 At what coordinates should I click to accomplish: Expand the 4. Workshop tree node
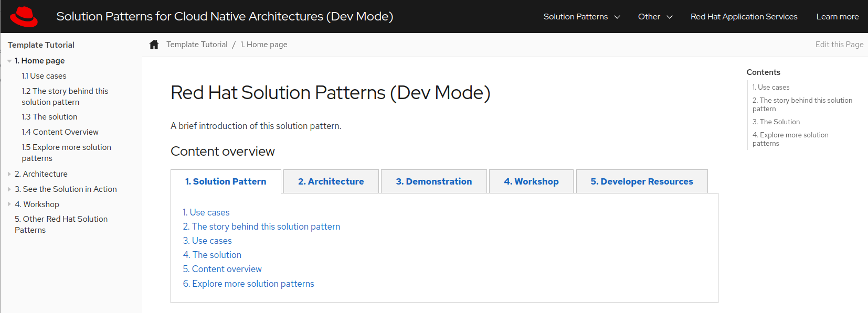tap(9, 204)
